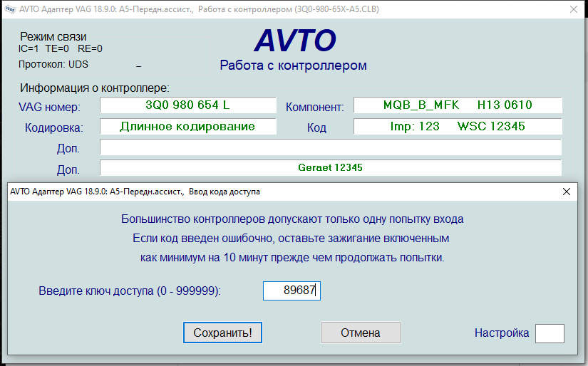Image resolution: width=588 pixels, height=366 pixels.
Task: Click the Настройка label
Action: point(502,333)
